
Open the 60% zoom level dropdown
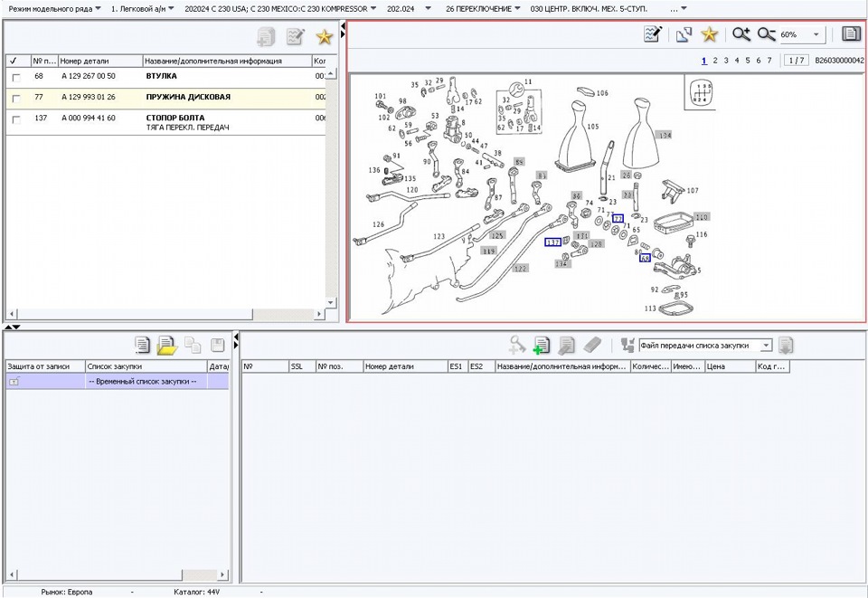coord(816,34)
